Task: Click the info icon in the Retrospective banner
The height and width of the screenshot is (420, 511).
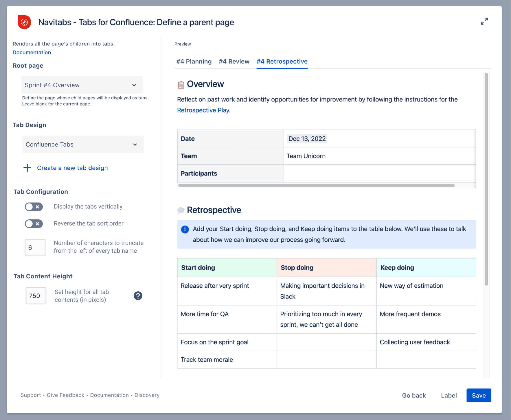Action: (x=185, y=230)
